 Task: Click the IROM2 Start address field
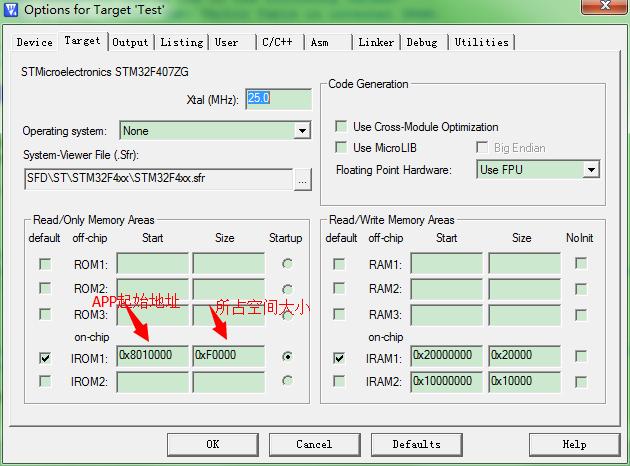pos(152,382)
